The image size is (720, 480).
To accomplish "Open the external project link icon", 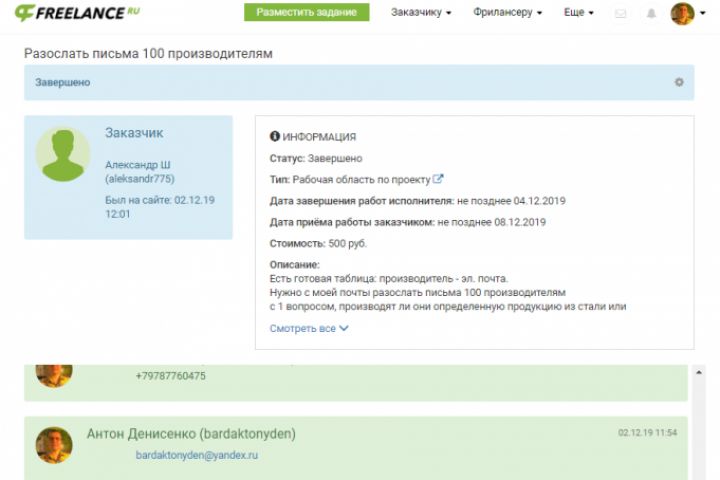I will click(x=438, y=179).
